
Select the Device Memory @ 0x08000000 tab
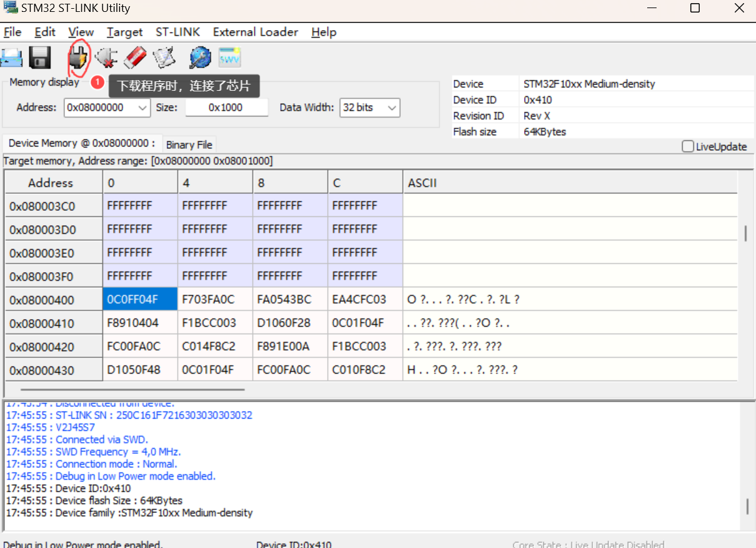(x=82, y=143)
